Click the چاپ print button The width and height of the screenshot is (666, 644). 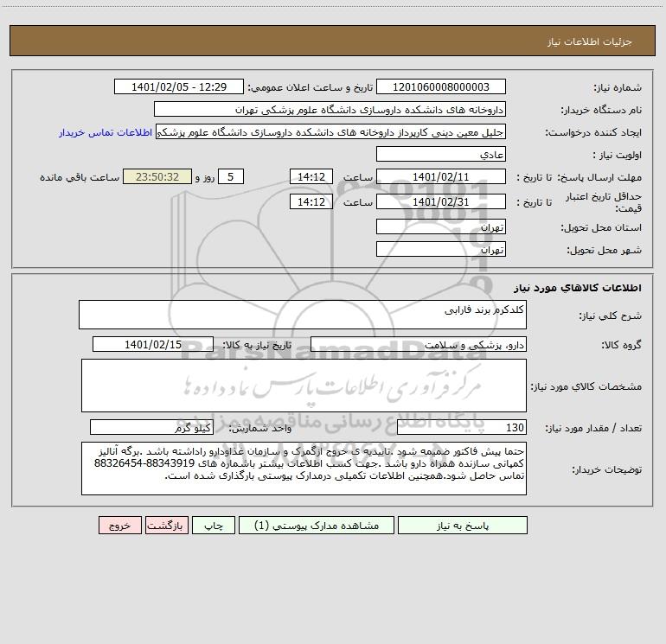point(214,526)
